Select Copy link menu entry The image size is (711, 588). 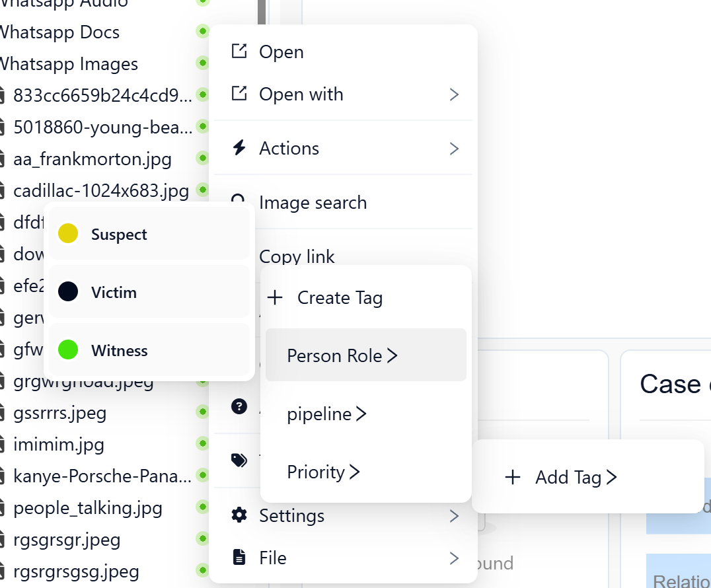click(297, 256)
